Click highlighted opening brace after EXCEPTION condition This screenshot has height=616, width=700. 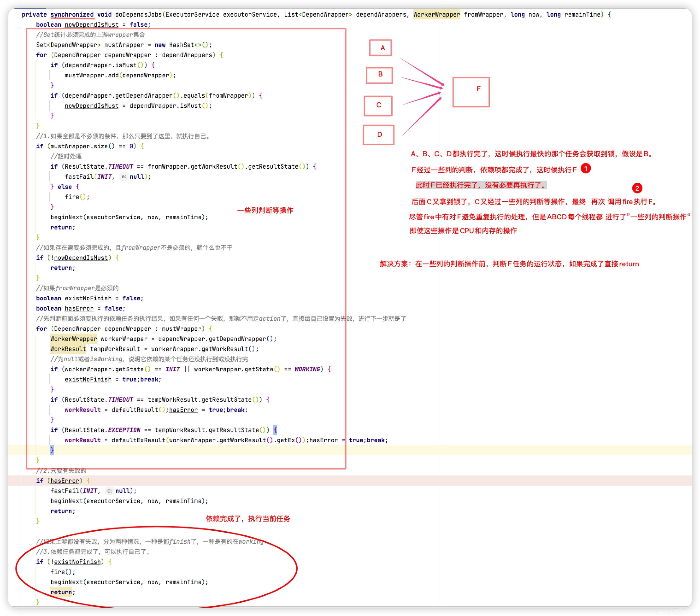click(275, 430)
